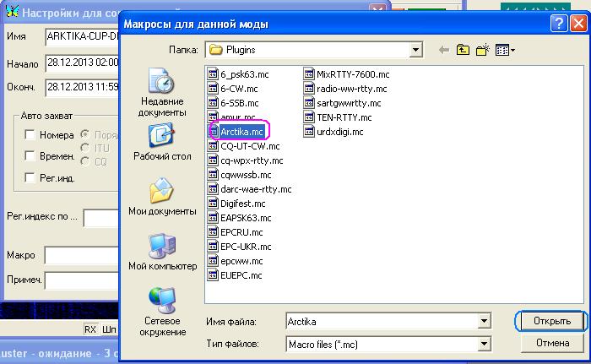
Task: Open My Documents sidebar location
Action: (161, 198)
